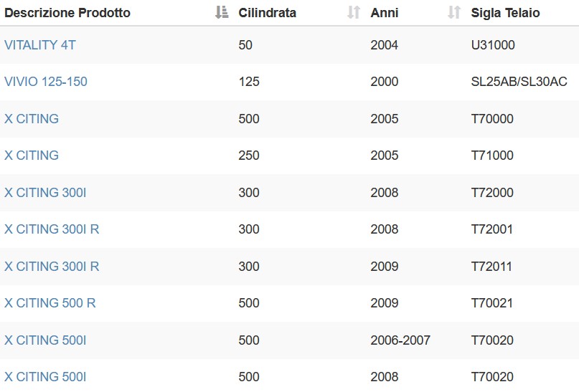Open X CITING 500I link for 2008
Viewport: 579px width, 392px height.
click(x=45, y=376)
